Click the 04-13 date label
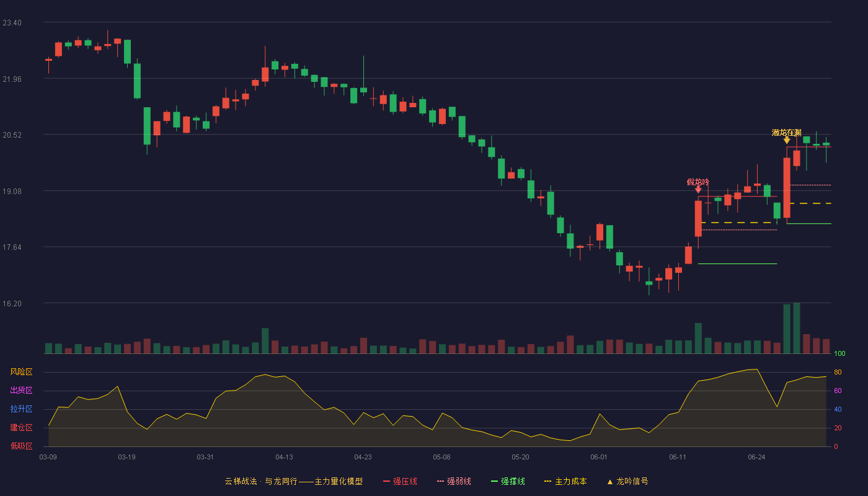The width and height of the screenshot is (868, 496). coord(284,457)
